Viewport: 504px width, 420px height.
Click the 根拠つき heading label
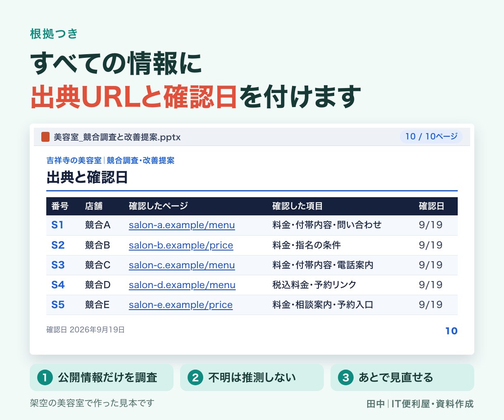tap(54, 34)
